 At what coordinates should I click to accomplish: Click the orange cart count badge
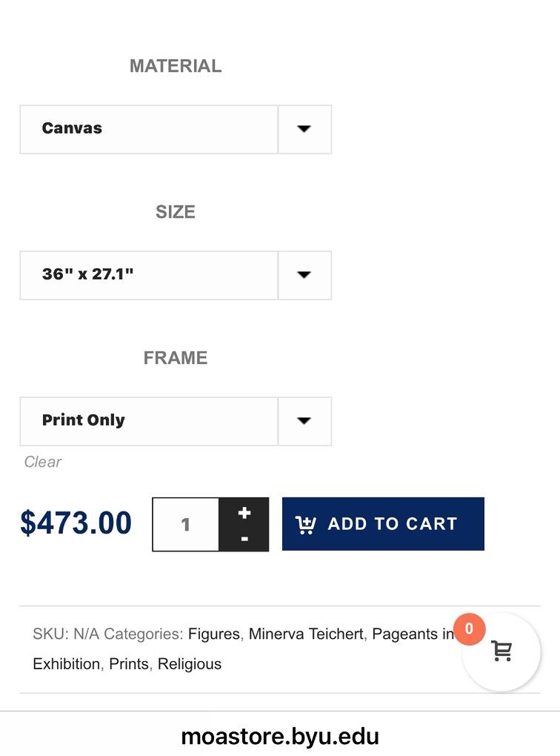point(469,629)
